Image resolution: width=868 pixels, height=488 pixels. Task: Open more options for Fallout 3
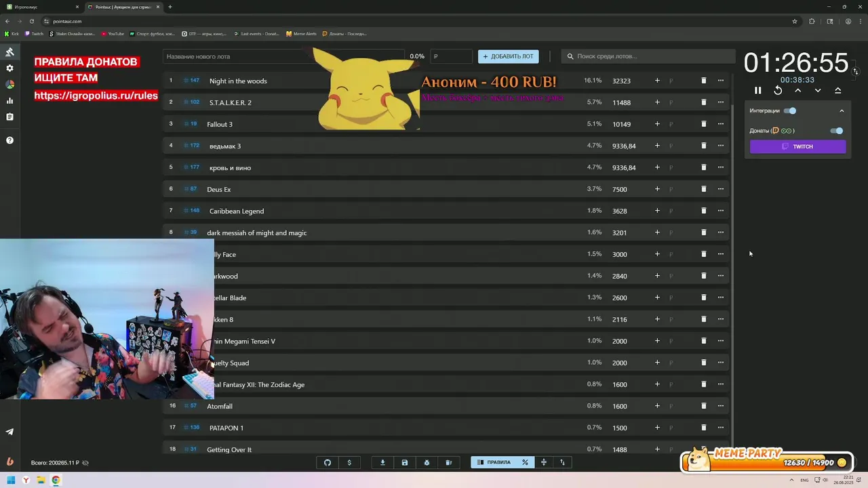721,124
